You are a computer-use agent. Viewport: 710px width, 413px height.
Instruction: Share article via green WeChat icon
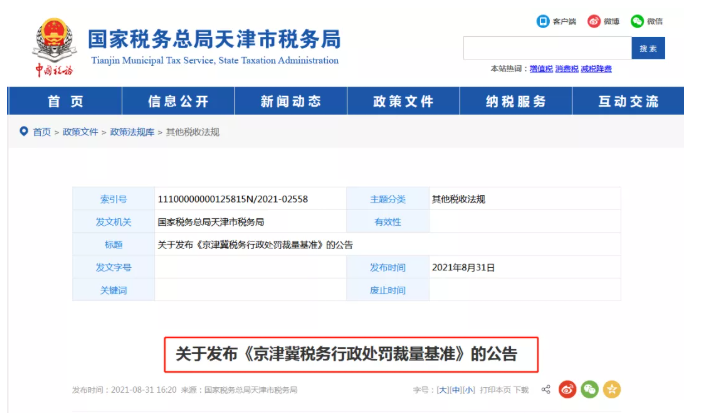click(x=590, y=389)
